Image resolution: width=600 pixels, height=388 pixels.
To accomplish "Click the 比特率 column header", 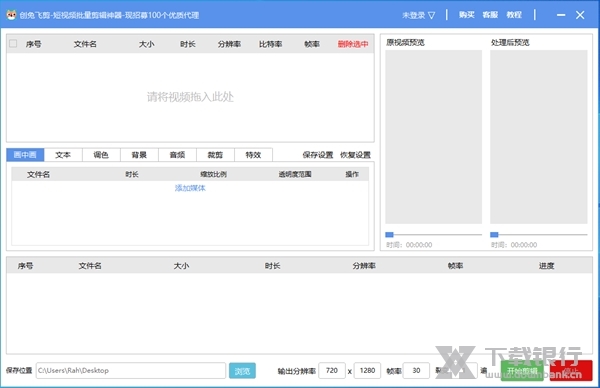I will [x=271, y=44].
